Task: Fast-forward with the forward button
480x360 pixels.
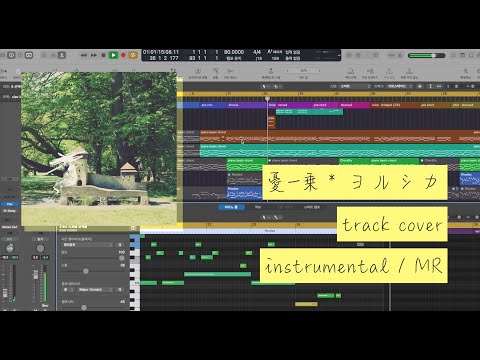Action: click(x=94, y=55)
